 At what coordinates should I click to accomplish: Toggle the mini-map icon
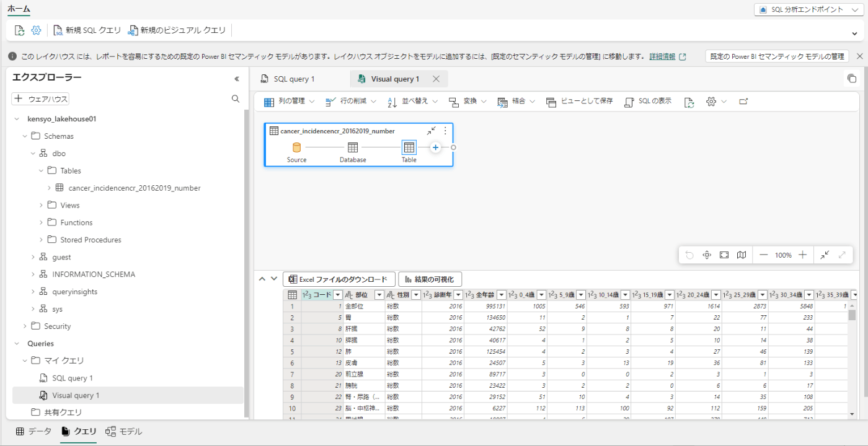[x=742, y=255]
